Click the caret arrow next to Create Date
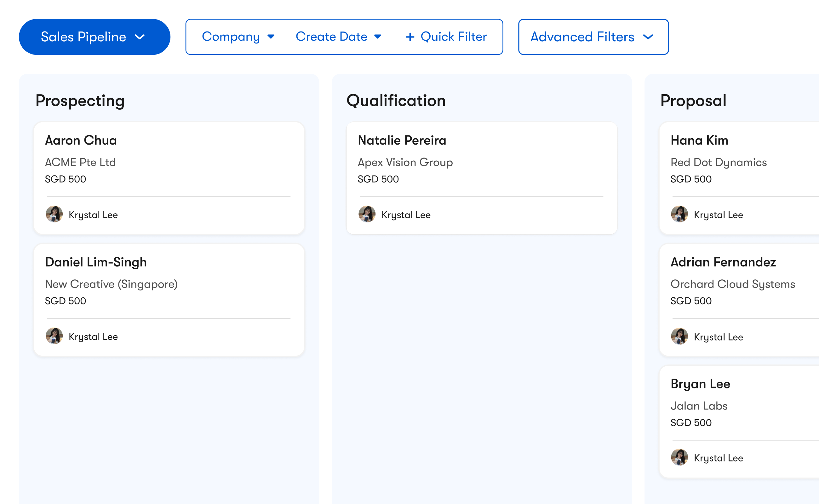819x504 pixels. tap(377, 37)
